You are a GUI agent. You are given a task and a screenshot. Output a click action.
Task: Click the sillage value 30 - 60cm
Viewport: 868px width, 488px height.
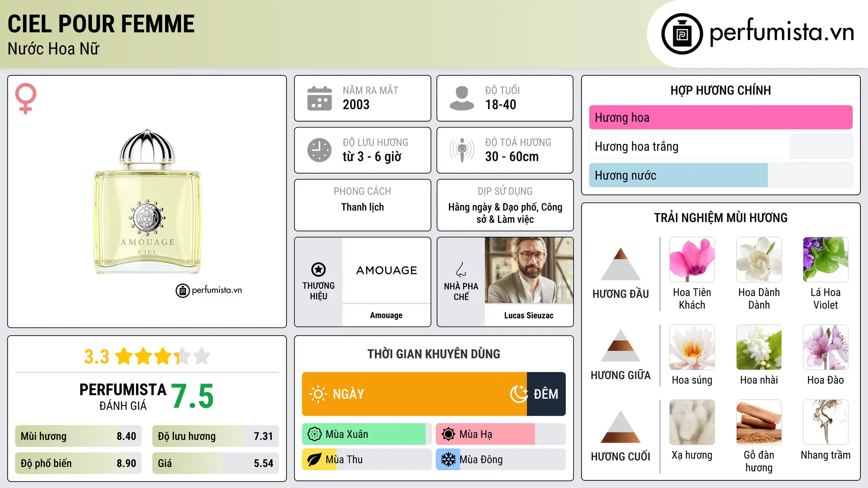pyautogui.click(x=512, y=156)
